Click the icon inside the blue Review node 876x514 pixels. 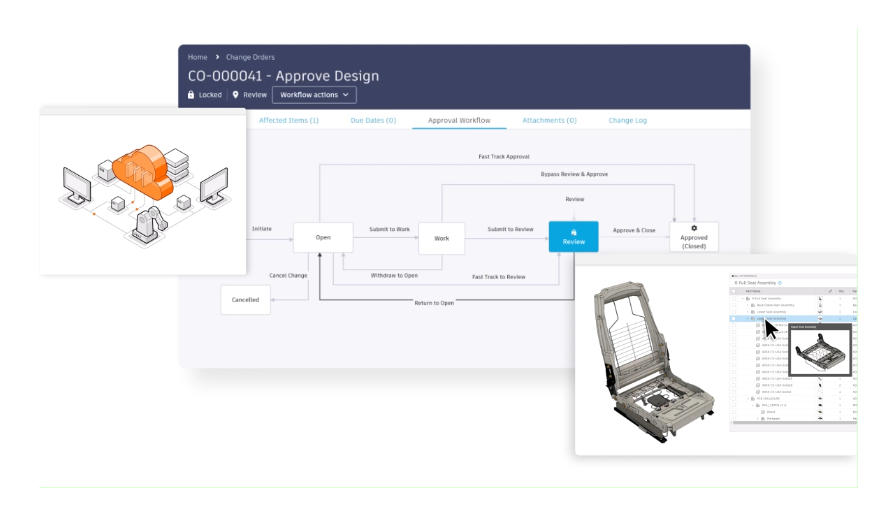pyautogui.click(x=574, y=232)
